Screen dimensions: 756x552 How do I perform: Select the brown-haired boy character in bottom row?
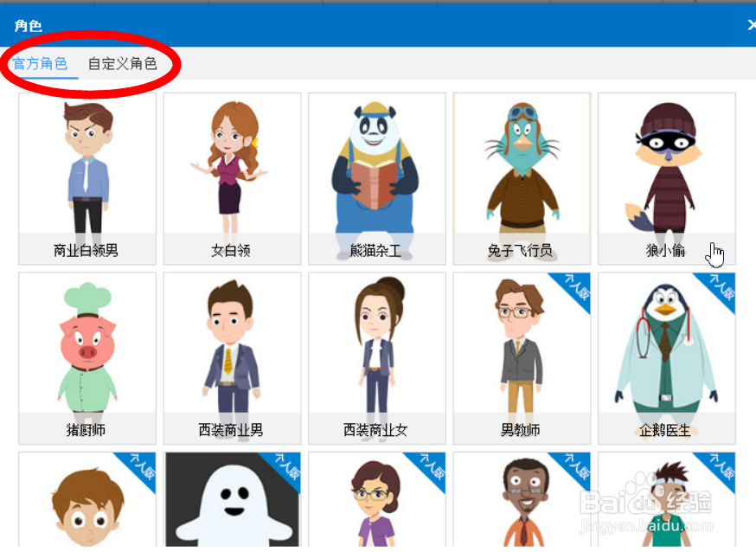point(87,499)
